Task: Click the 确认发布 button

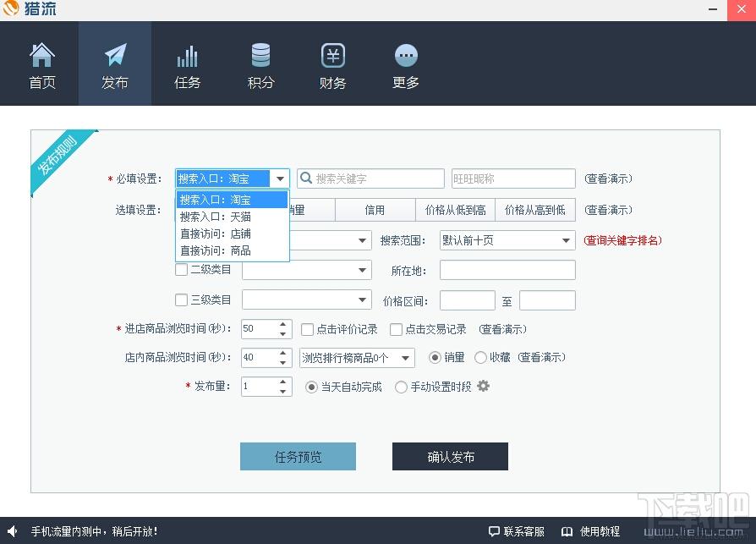Action: pos(451,456)
